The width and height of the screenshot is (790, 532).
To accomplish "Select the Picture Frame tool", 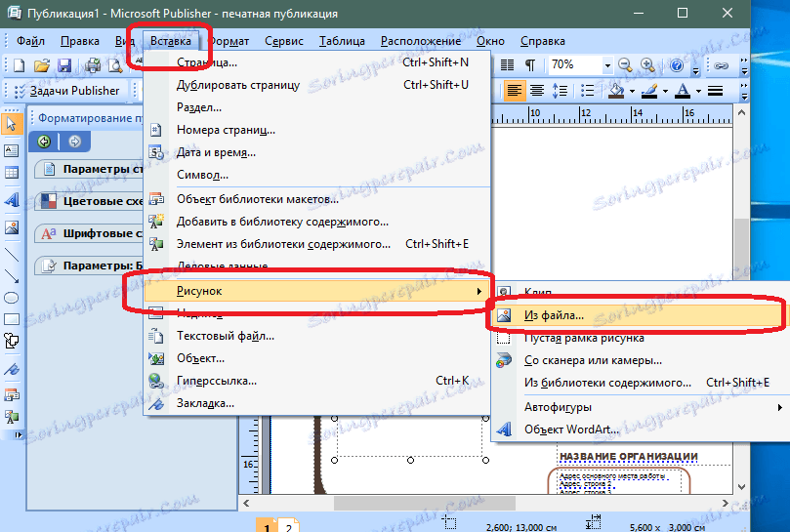I will 11,227.
